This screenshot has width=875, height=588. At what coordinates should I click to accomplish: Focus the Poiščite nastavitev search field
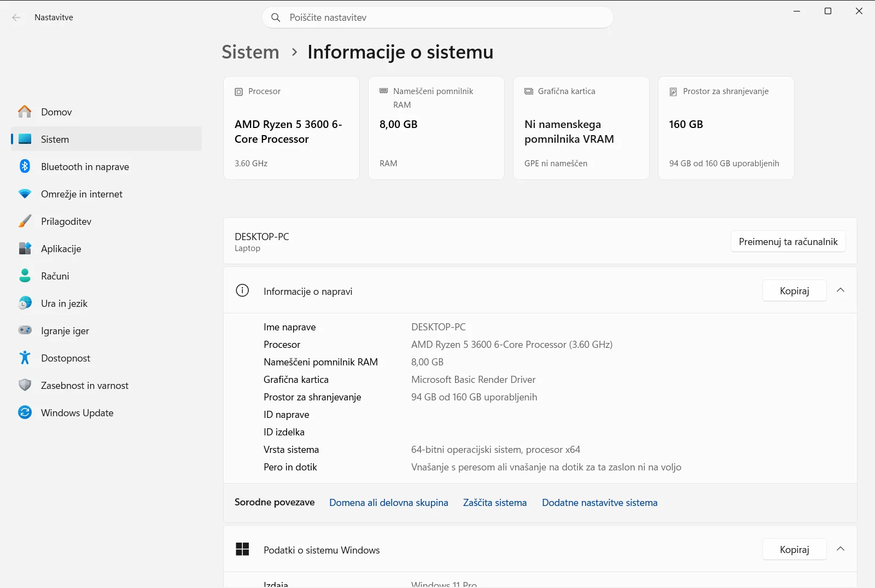click(437, 18)
